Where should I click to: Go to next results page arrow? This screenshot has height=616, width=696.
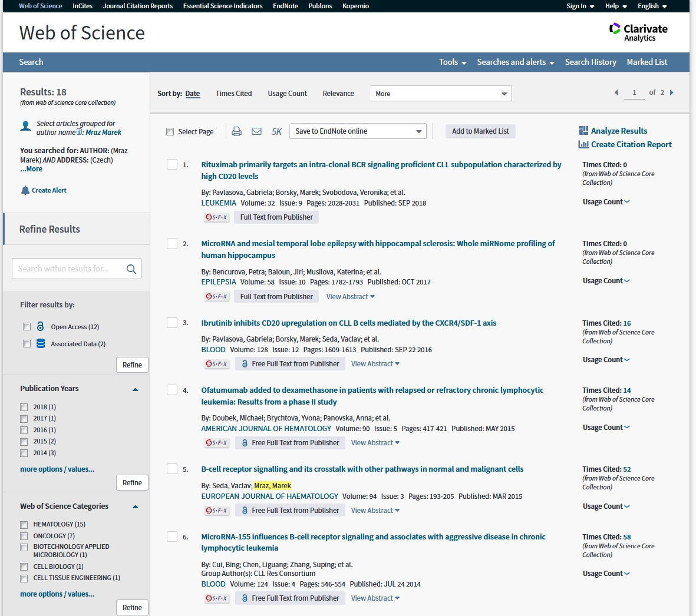[672, 92]
